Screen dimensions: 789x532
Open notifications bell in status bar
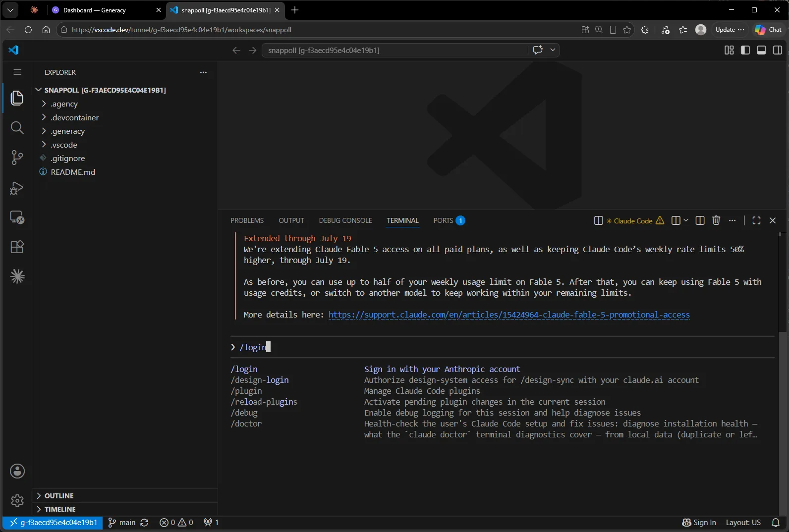[x=776, y=523]
